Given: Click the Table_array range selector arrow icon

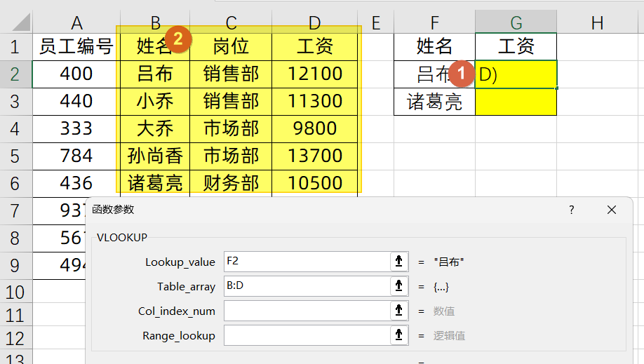Looking at the screenshot, I should [x=398, y=286].
